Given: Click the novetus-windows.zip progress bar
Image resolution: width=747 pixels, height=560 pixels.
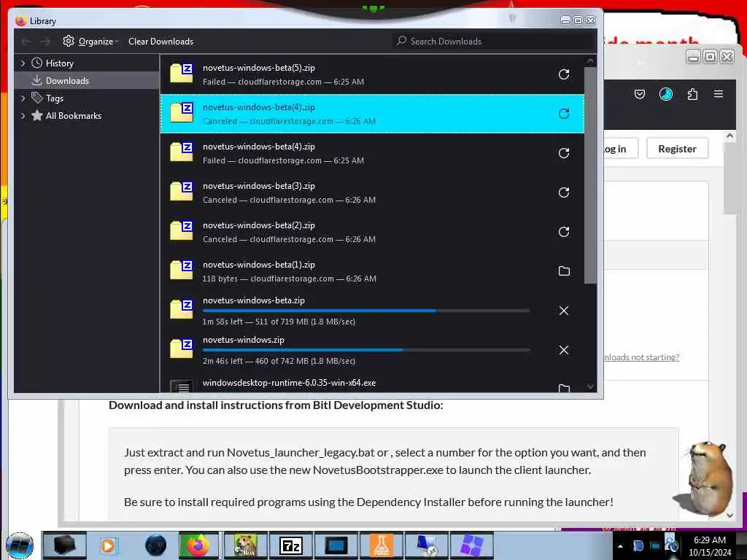Looking at the screenshot, I should (366, 350).
